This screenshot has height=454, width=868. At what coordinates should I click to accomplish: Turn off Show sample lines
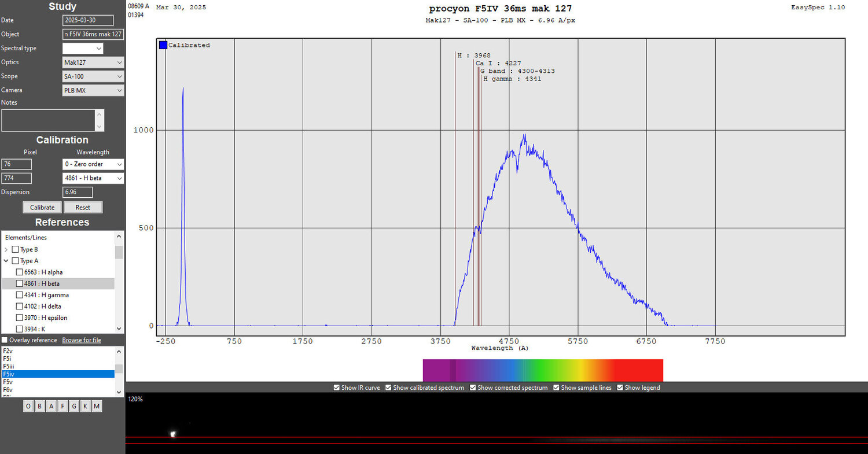pos(556,387)
